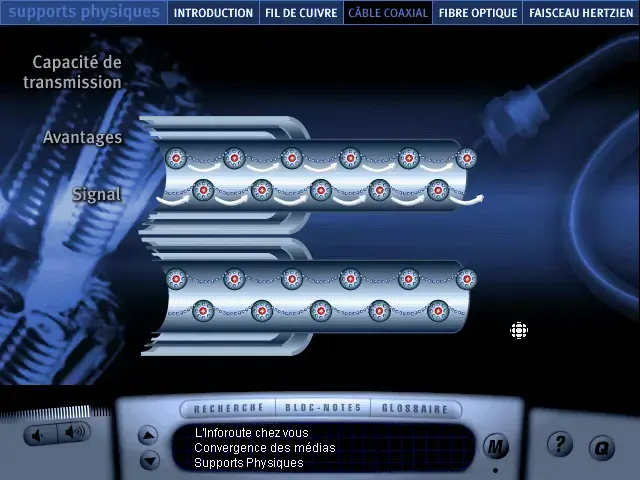The width and height of the screenshot is (640, 480).
Task: Go to the FIBRE OPTIQUE tab
Action: 478,13
